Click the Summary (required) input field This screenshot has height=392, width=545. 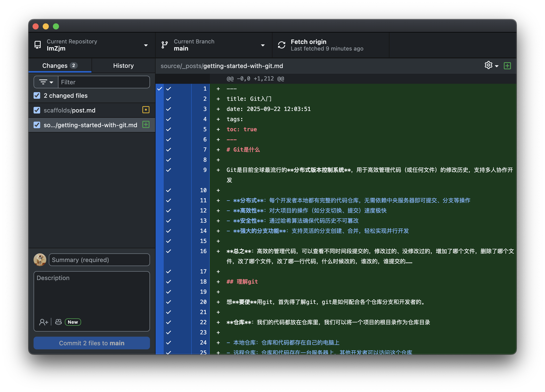(x=99, y=259)
